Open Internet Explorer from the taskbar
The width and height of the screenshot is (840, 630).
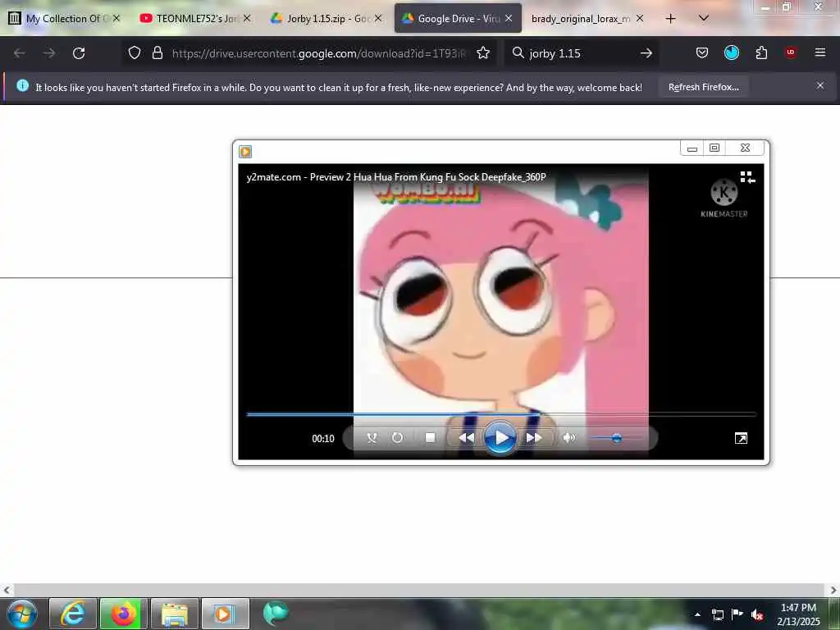point(73,614)
